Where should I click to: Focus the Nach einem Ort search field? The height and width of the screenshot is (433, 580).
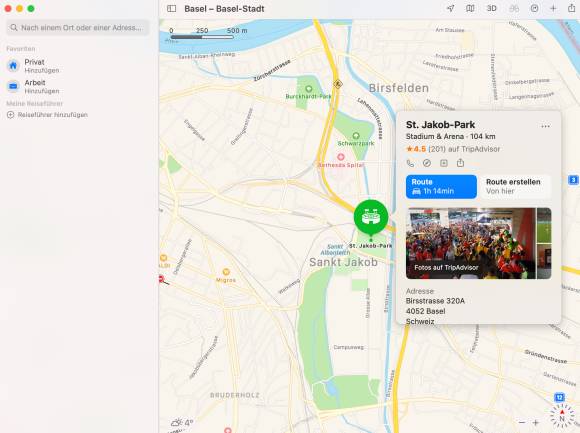[78, 28]
